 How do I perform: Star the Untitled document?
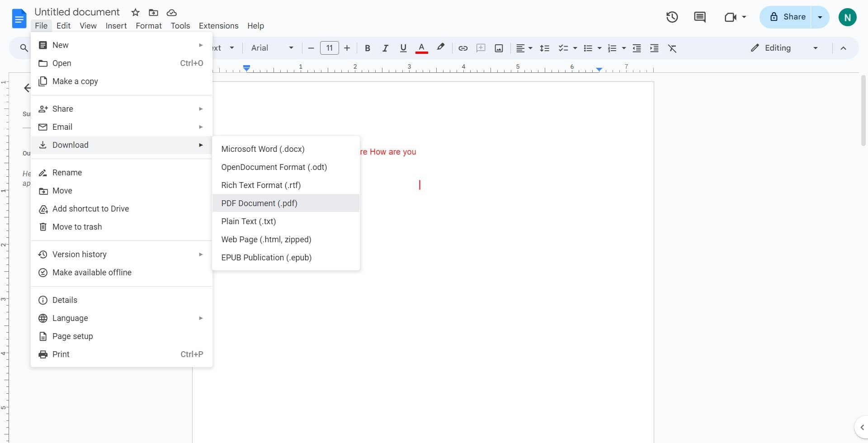coord(135,13)
